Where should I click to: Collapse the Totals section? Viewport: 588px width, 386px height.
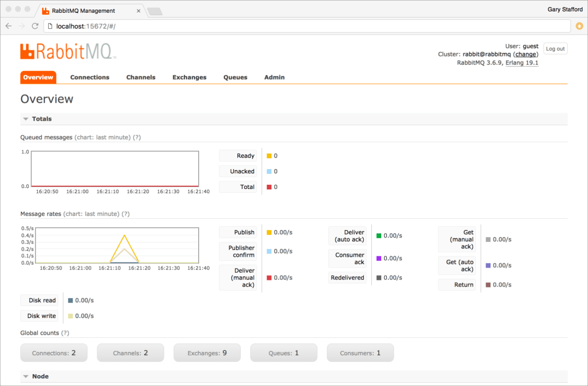[x=294, y=119]
